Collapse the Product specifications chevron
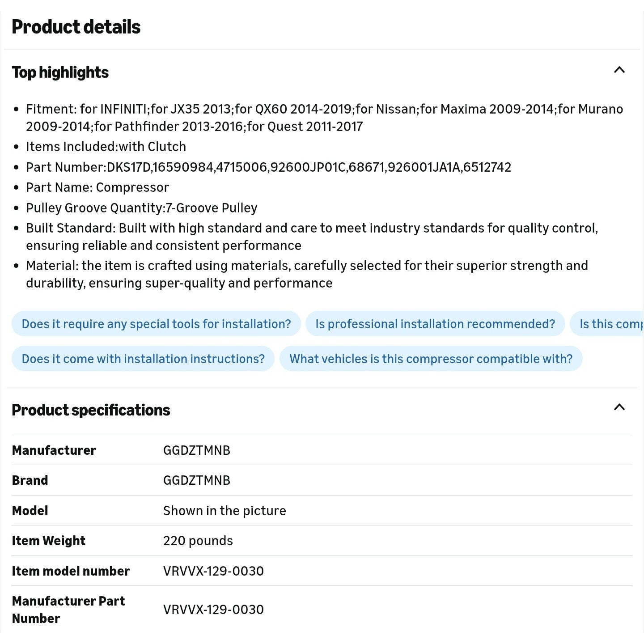The height and width of the screenshot is (644, 644). pyautogui.click(x=619, y=407)
